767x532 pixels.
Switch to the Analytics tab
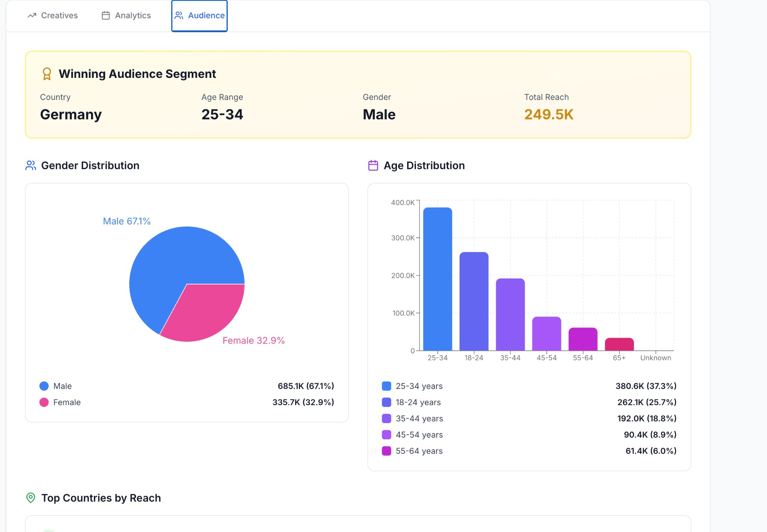pyautogui.click(x=133, y=15)
